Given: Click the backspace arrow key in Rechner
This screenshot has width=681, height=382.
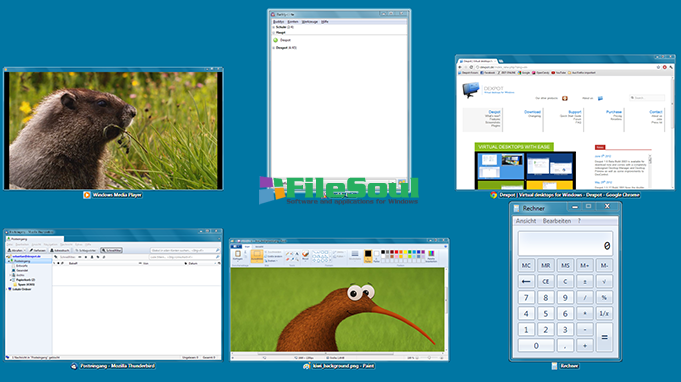Looking at the screenshot, I should 526,281.
